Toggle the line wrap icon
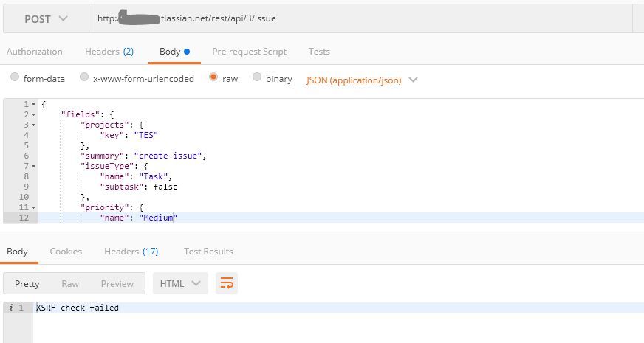The image size is (644, 343). click(227, 283)
